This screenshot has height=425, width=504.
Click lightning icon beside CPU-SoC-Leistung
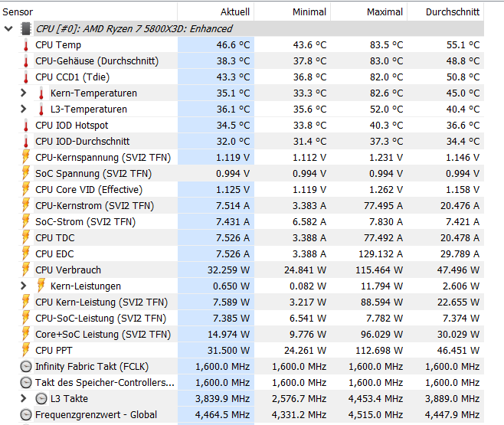(x=26, y=318)
